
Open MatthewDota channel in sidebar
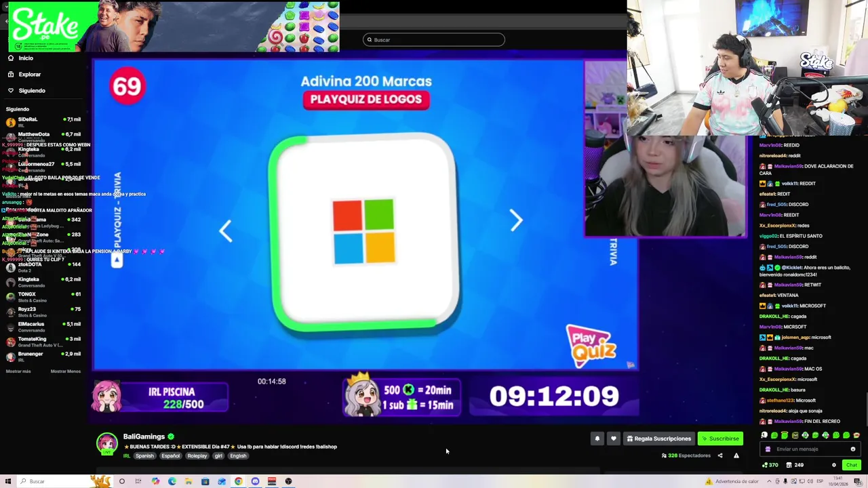(43, 137)
